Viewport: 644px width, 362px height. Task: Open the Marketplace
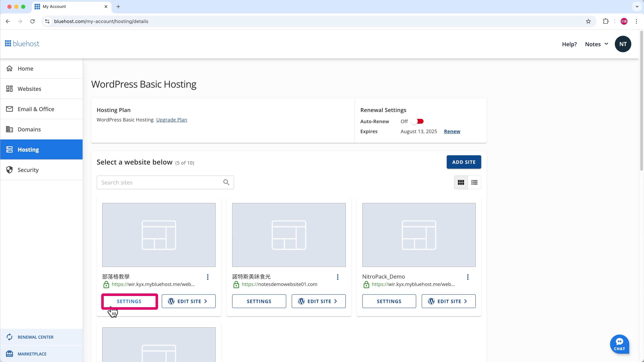(x=32, y=353)
